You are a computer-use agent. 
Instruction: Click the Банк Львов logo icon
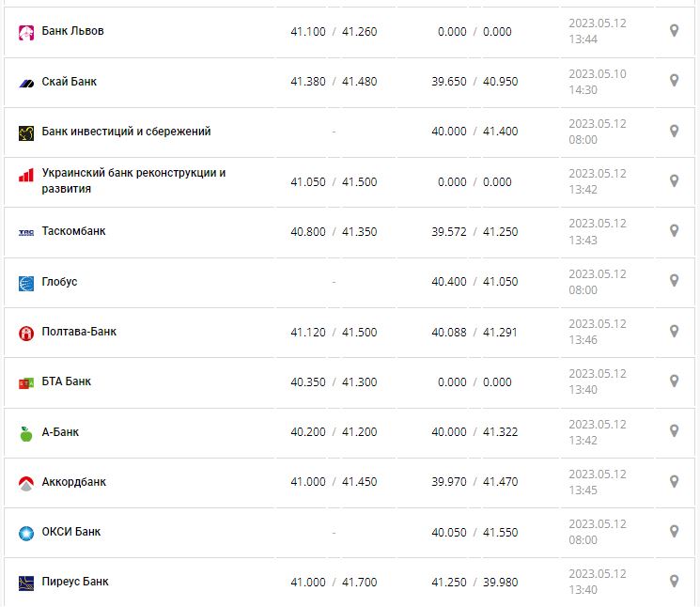click(x=26, y=32)
